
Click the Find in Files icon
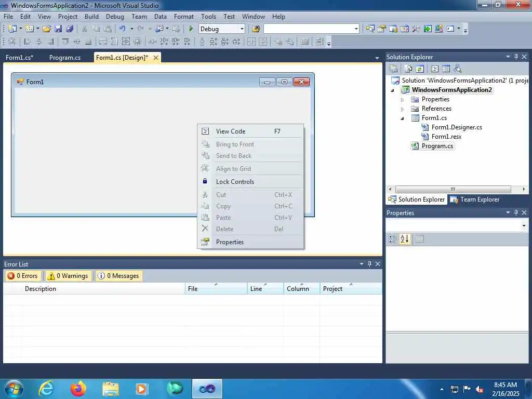[x=256, y=29]
